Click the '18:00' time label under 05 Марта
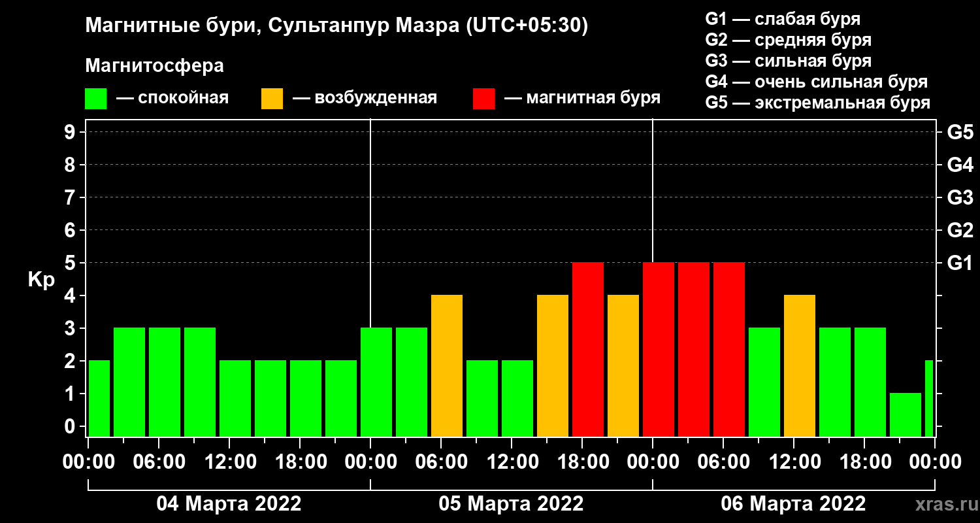 point(582,462)
